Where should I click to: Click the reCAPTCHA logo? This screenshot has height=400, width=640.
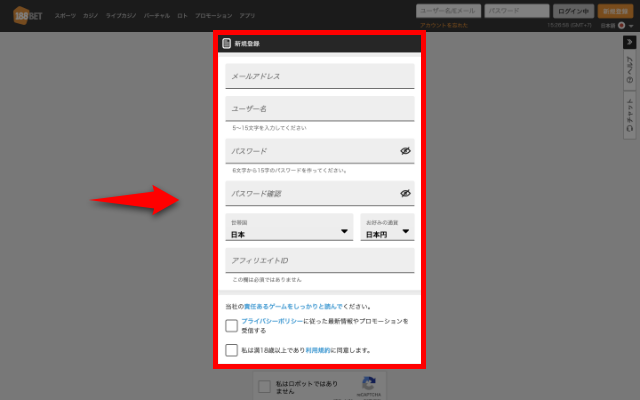(x=368, y=384)
